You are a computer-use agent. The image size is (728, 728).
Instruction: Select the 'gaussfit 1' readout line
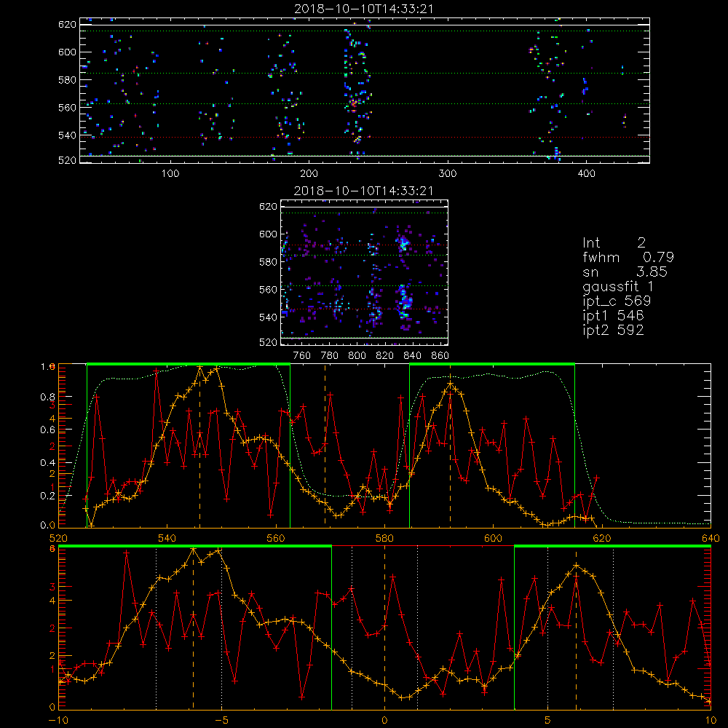point(618,286)
